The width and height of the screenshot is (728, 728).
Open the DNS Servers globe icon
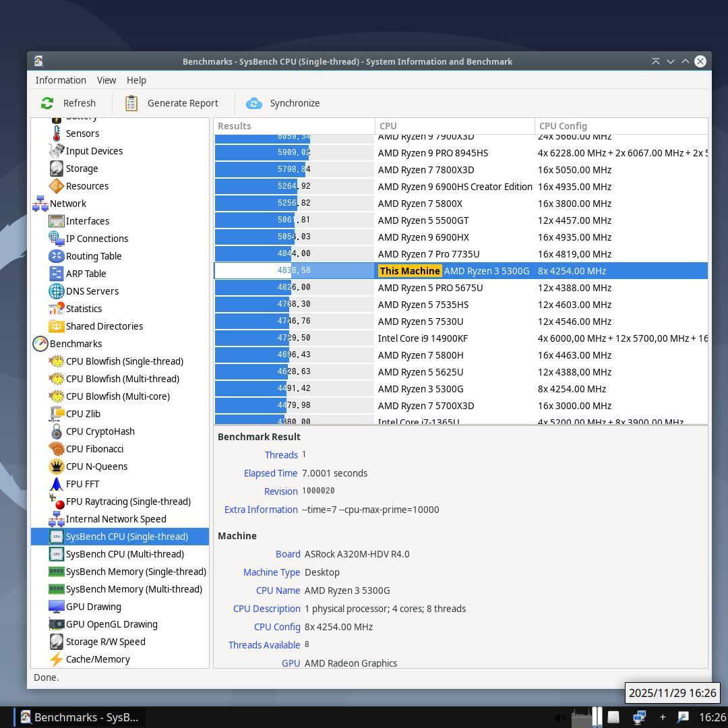coord(57,291)
